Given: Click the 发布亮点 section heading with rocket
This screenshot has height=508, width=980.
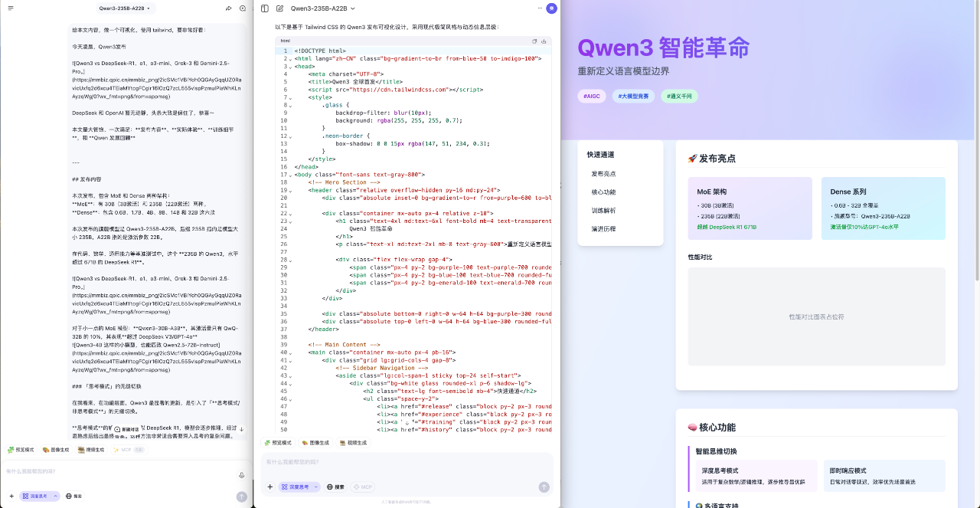Looking at the screenshot, I should click(711, 159).
